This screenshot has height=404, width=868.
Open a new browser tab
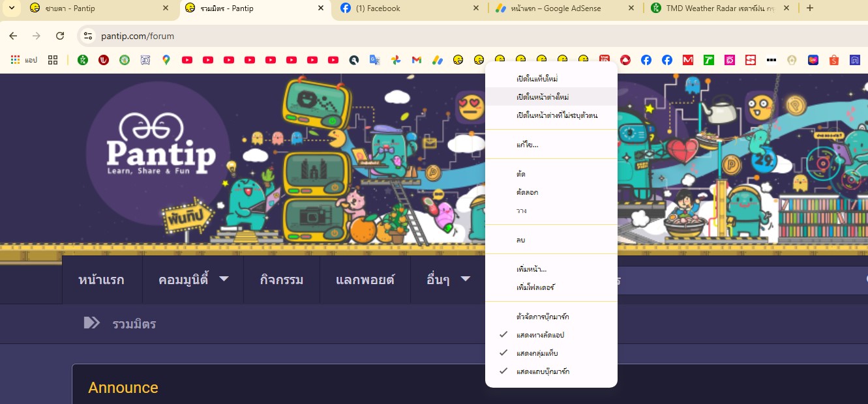pos(810,8)
